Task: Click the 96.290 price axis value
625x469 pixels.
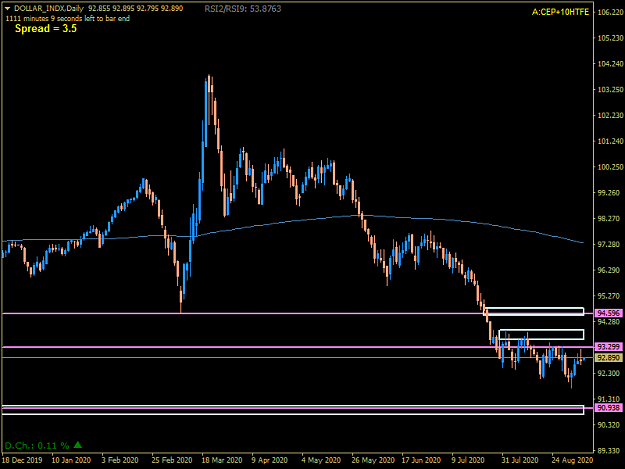Action: pos(609,270)
